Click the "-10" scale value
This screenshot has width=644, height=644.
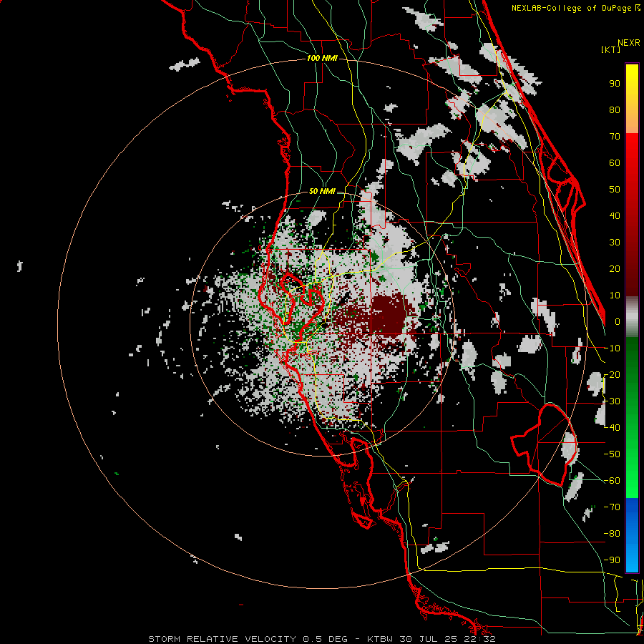coord(612,348)
